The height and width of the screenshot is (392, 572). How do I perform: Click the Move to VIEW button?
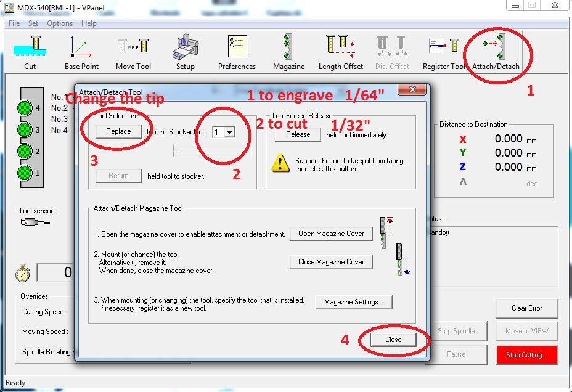pos(527,331)
